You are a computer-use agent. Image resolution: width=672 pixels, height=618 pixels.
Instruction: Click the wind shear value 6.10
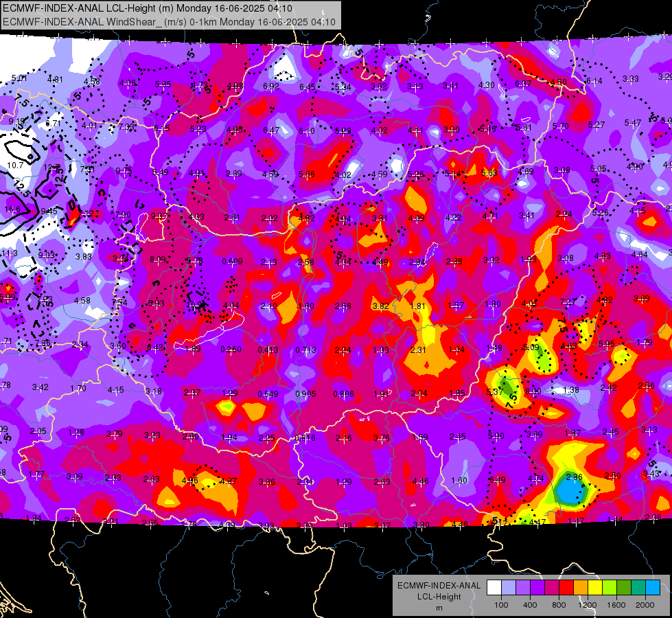coord(307,130)
